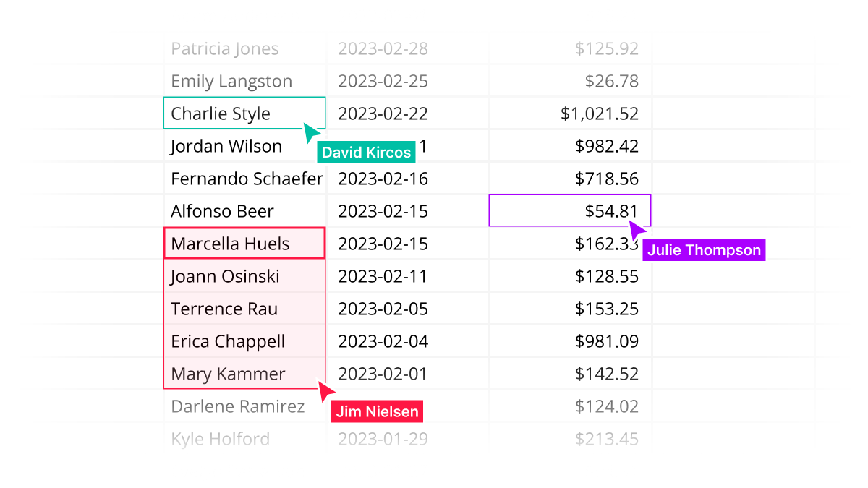Select the $981.09 amount cell
Screen dimensions: 868x488
[x=570, y=341]
